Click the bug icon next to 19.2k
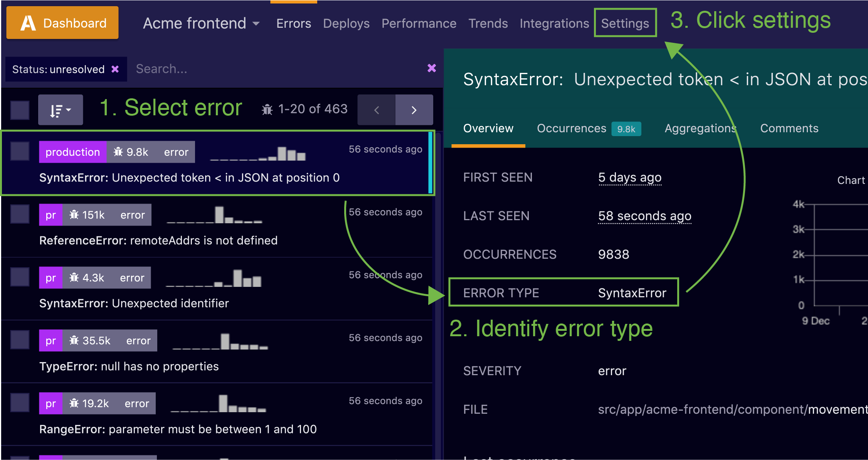 point(74,403)
